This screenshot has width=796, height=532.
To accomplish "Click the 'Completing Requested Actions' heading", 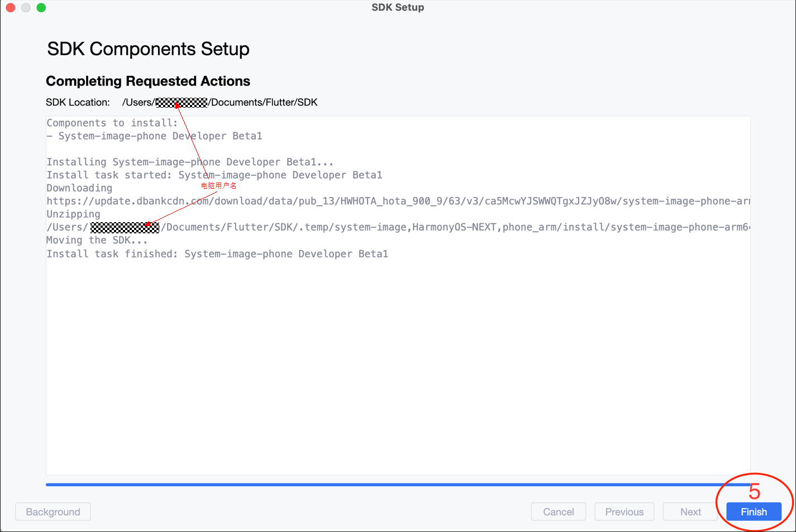I will (x=148, y=81).
